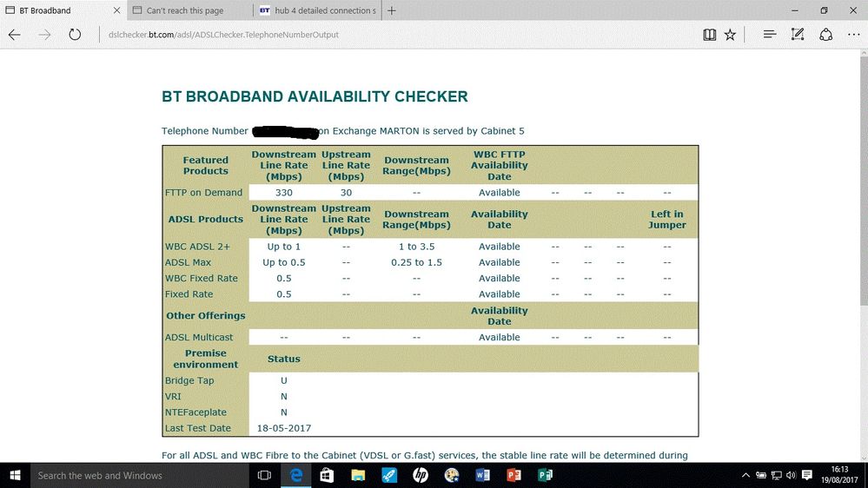This screenshot has width=868, height=488.
Task: Open the Windows Store from taskbar
Action: pos(327,475)
